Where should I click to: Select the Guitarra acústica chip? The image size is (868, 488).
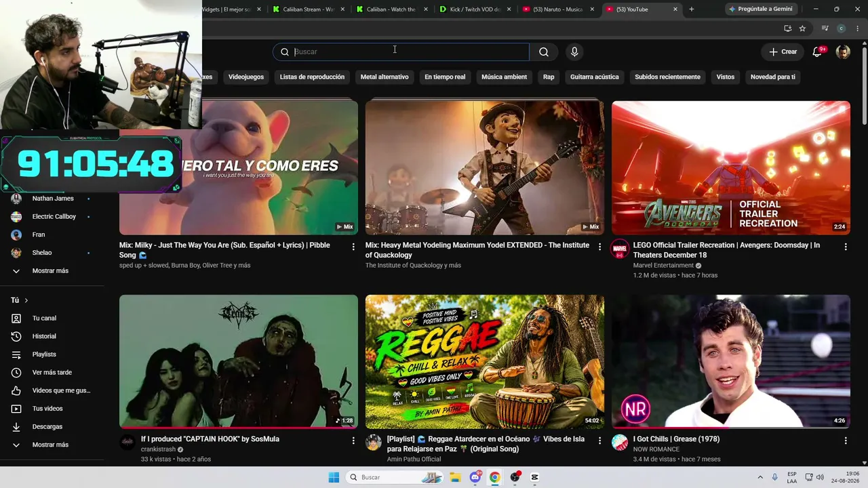(595, 77)
